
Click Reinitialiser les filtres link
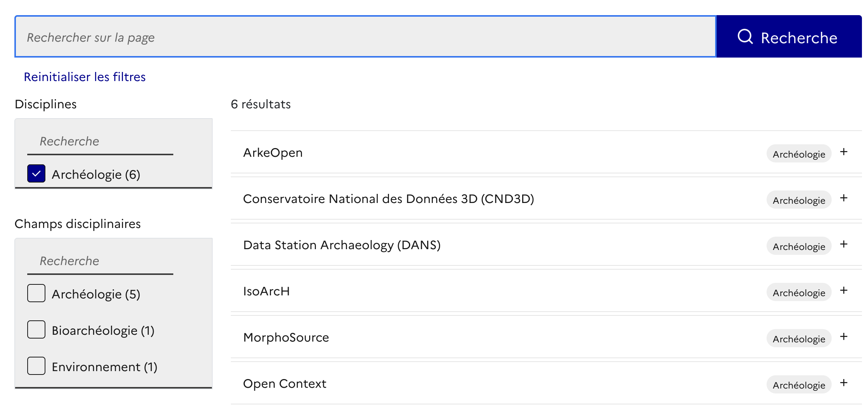84,77
